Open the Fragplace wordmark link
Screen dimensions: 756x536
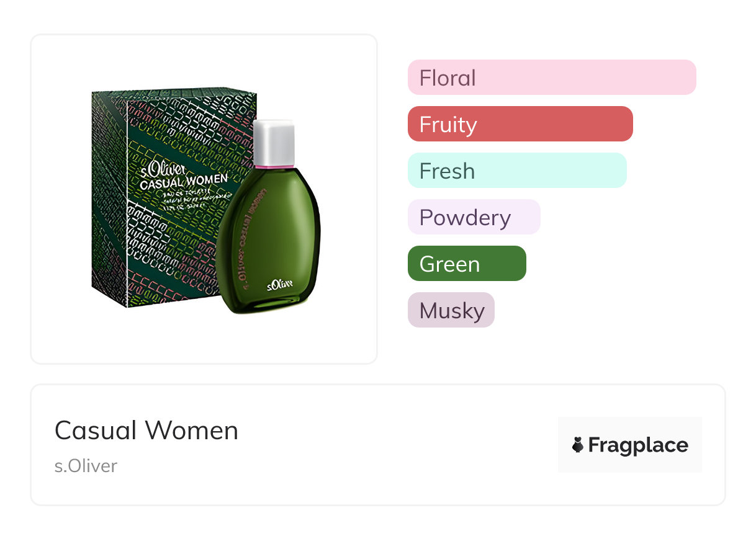pyautogui.click(x=638, y=445)
